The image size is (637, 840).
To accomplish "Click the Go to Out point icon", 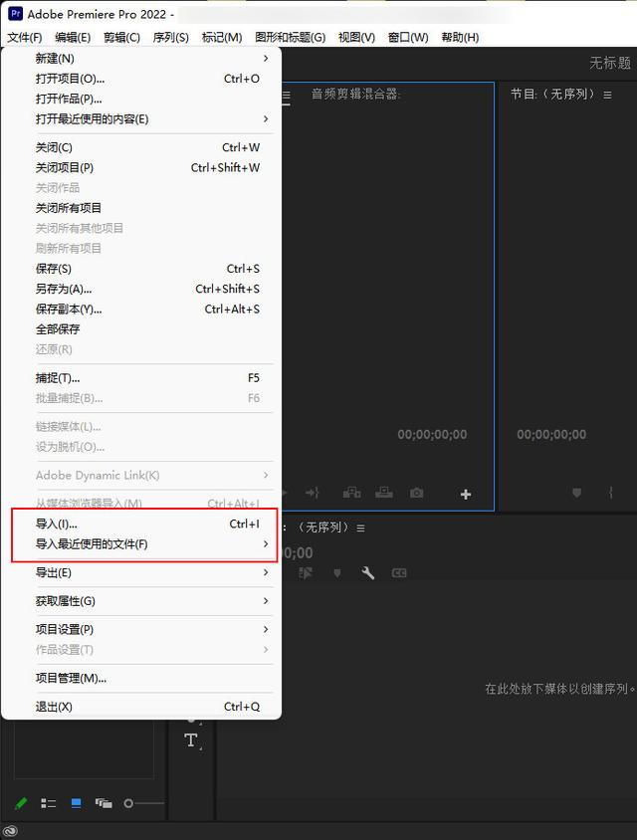I will [x=313, y=493].
